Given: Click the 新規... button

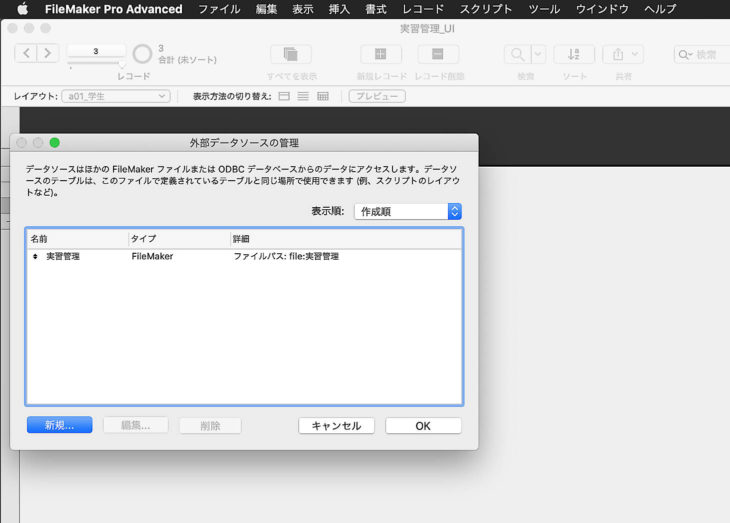Looking at the screenshot, I should point(59,425).
